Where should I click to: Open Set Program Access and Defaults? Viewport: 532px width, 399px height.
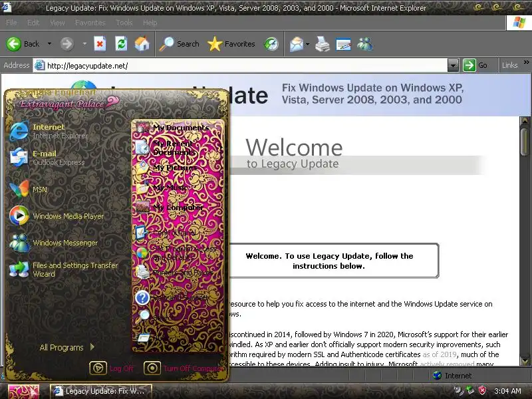coord(178,253)
